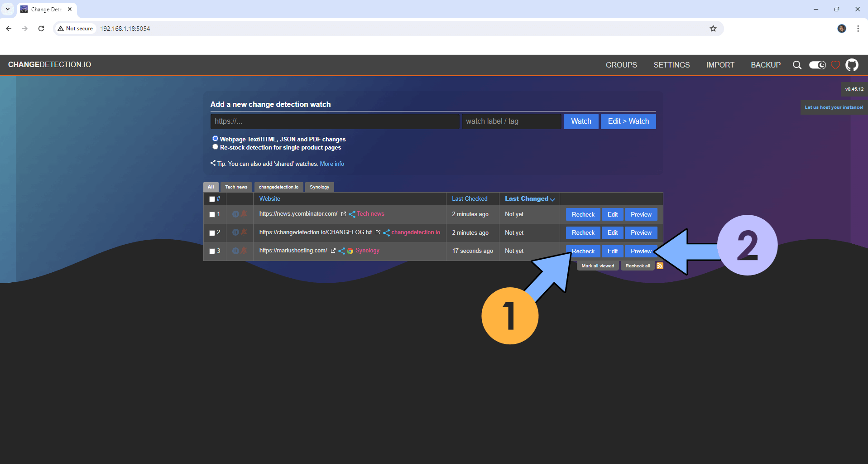Click the Not secure site info badge
Image resolution: width=868 pixels, height=464 pixels.
click(75, 29)
